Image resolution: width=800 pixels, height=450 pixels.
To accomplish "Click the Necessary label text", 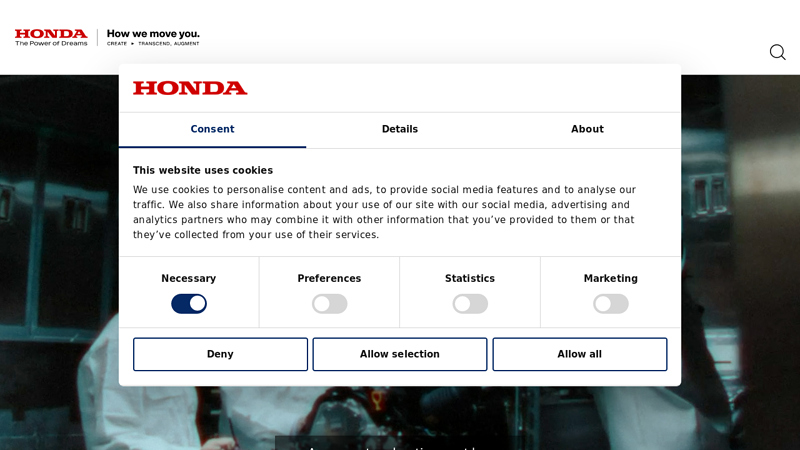I will (189, 279).
